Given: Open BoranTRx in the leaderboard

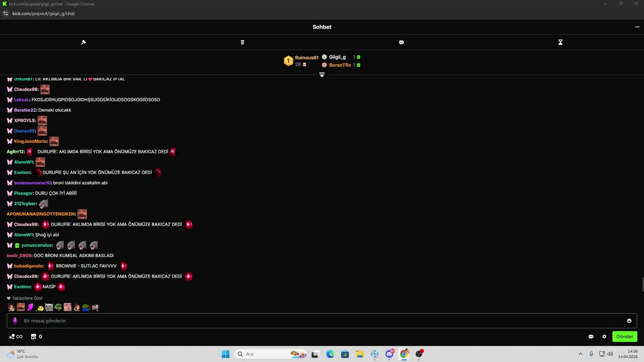Looking at the screenshot, I should (x=340, y=65).
